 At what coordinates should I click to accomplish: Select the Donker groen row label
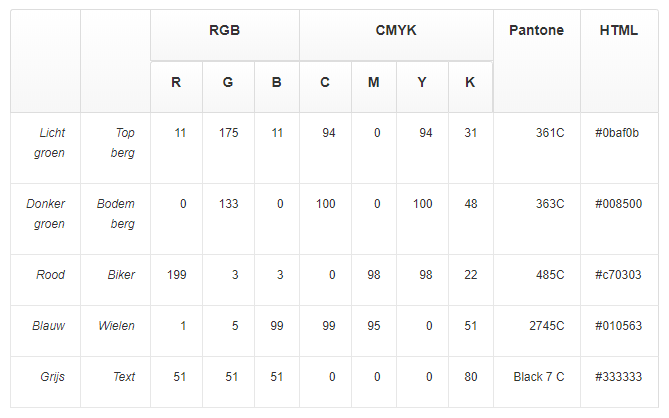[x=47, y=214]
